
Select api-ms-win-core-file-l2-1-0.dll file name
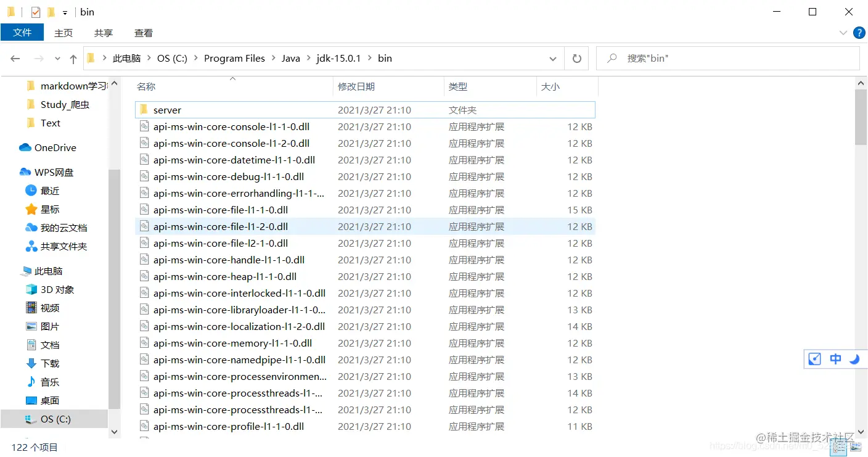pos(221,243)
